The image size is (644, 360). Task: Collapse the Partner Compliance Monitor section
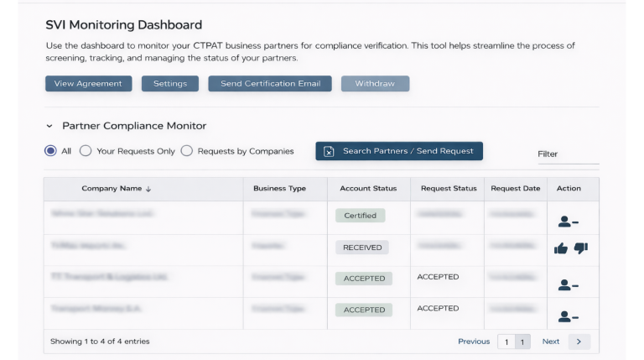tap(49, 126)
